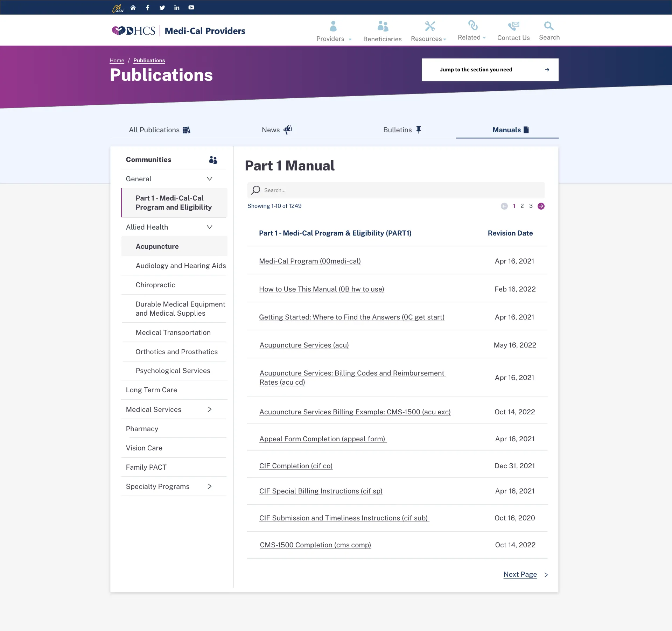The image size is (672, 631).
Task: Click the Beneficiaries people icon
Action: click(383, 25)
